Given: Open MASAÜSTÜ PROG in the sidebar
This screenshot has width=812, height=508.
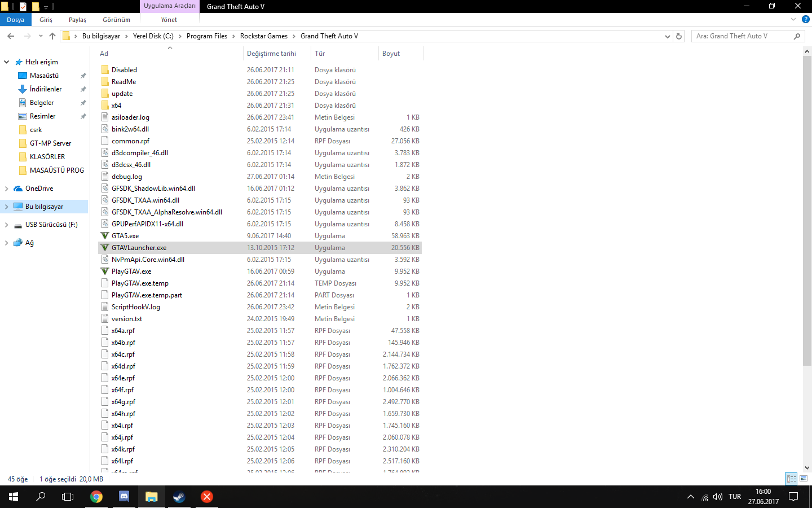Looking at the screenshot, I should 57,170.
